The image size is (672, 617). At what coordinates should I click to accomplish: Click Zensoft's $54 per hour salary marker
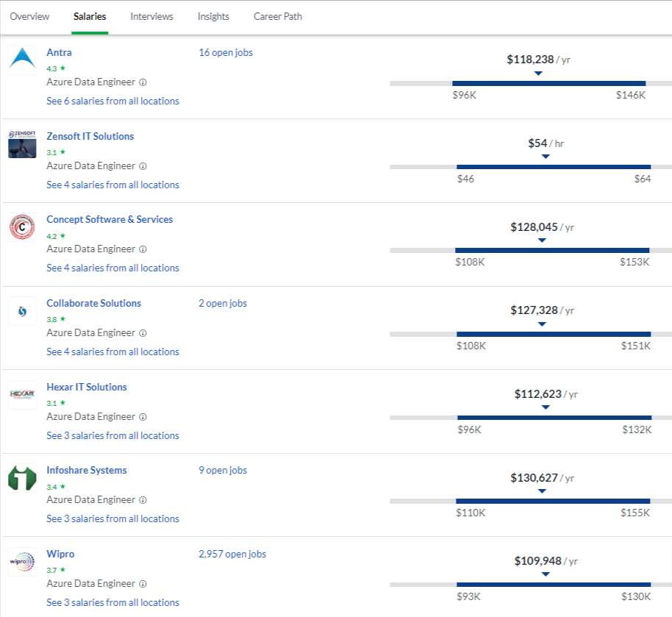click(545, 156)
